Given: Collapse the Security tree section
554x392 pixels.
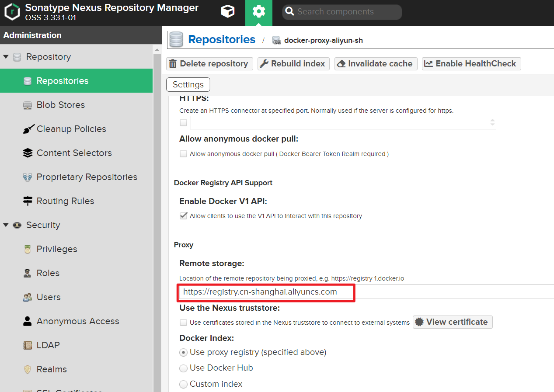Looking at the screenshot, I should click(x=6, y=225).
